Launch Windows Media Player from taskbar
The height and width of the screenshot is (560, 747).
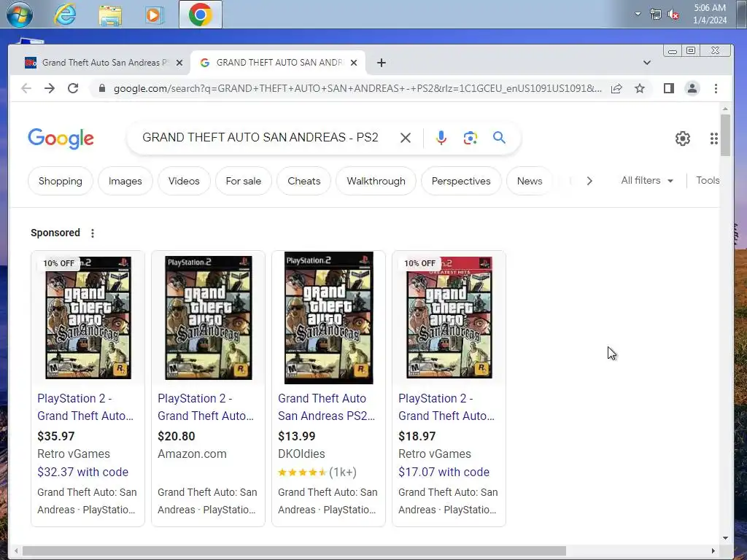click(x=154, y=15)
